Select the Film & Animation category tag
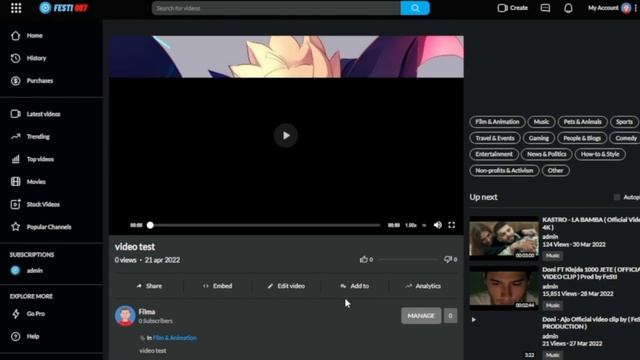The width and height of the screenshot is (640, 360). (x=497, y=122)
